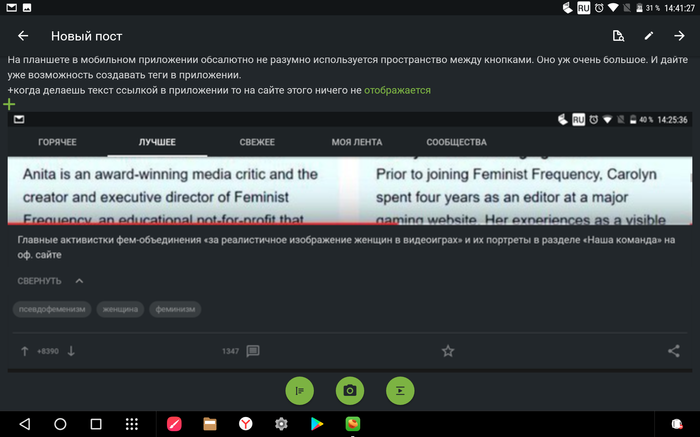This screenshot has width=700, height=437.
Task: Tap the Новый пост title
Action: (87, 36)
